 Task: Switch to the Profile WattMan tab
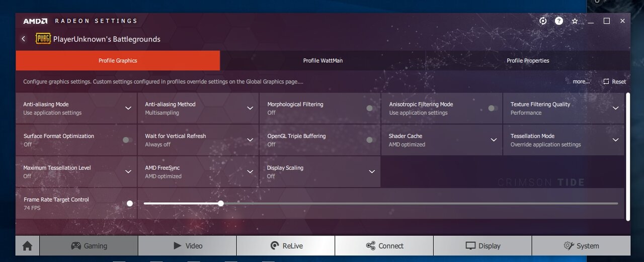323,60
